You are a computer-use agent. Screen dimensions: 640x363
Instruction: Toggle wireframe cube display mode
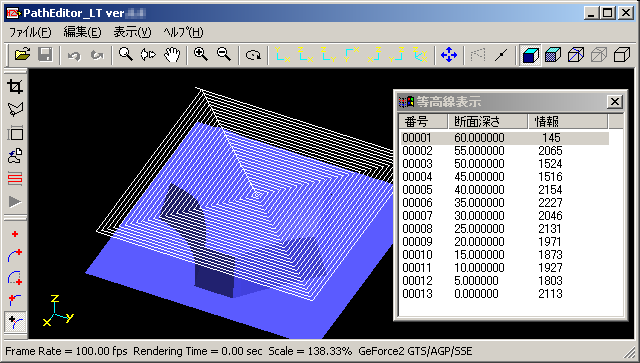pos(622,54)
